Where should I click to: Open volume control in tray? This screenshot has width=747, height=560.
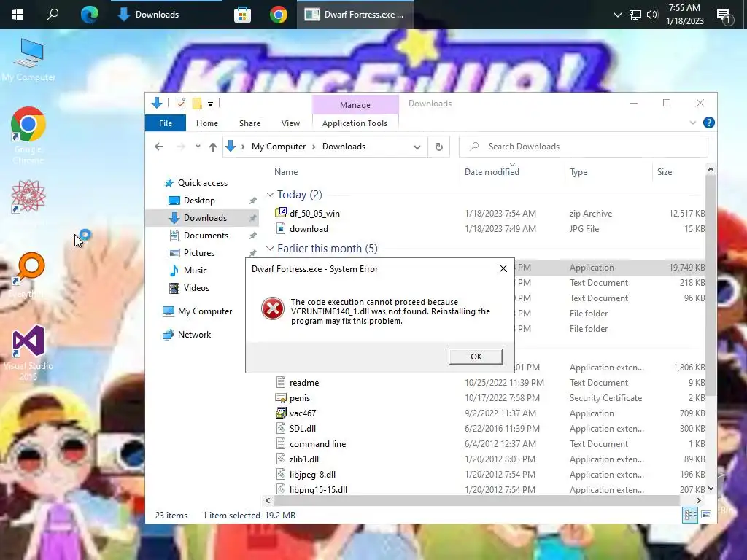(652, 15)
